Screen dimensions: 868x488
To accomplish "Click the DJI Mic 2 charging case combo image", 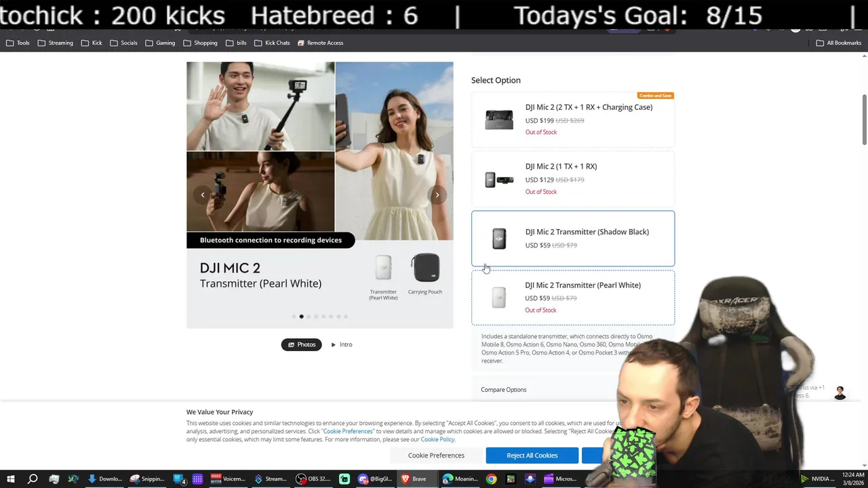I will point(499,119).
